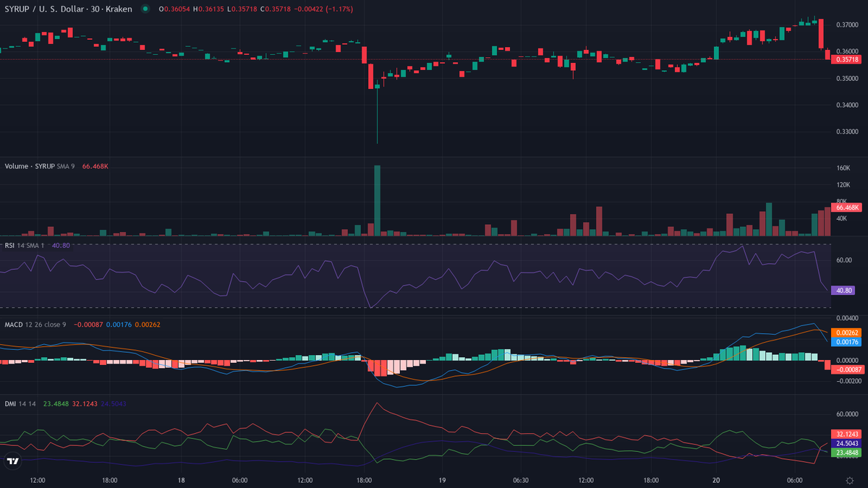
Task: Click the 0.35000 price scale label
Action: 847,78
